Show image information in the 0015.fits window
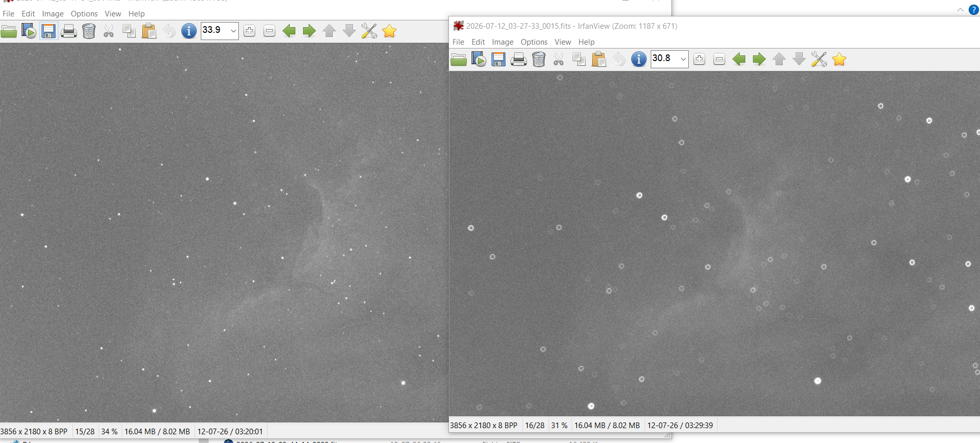Viewport: 980px width, 443px height. pos(639,60)
